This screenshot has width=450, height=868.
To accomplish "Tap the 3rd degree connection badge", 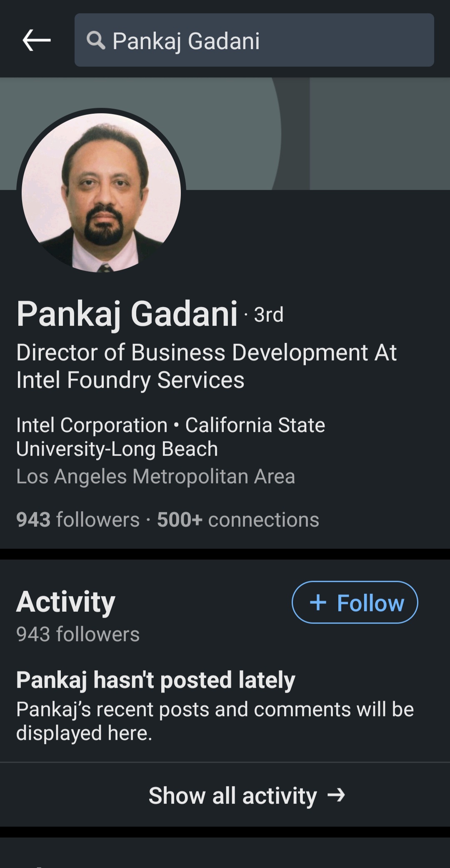I will click(x=269, y=315).
